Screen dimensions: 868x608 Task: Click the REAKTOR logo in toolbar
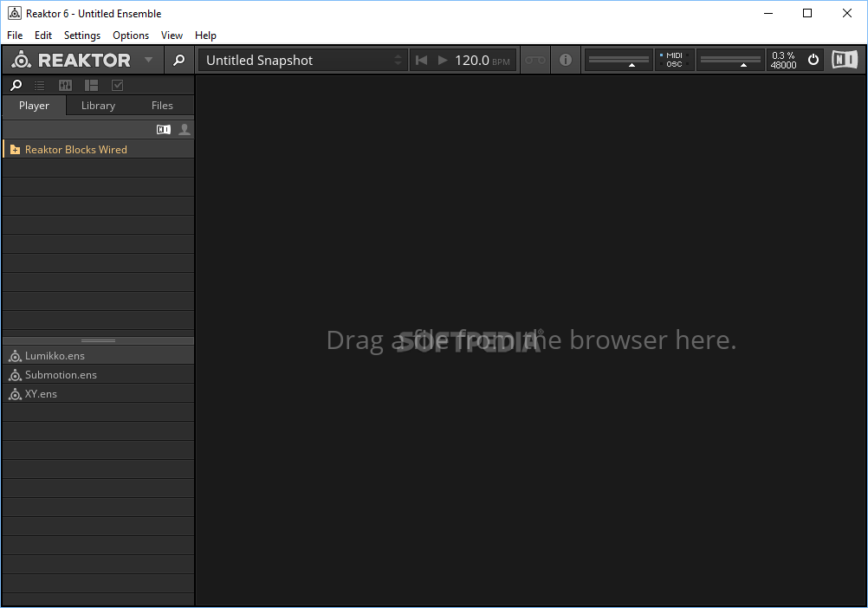[x=71, y=60]
